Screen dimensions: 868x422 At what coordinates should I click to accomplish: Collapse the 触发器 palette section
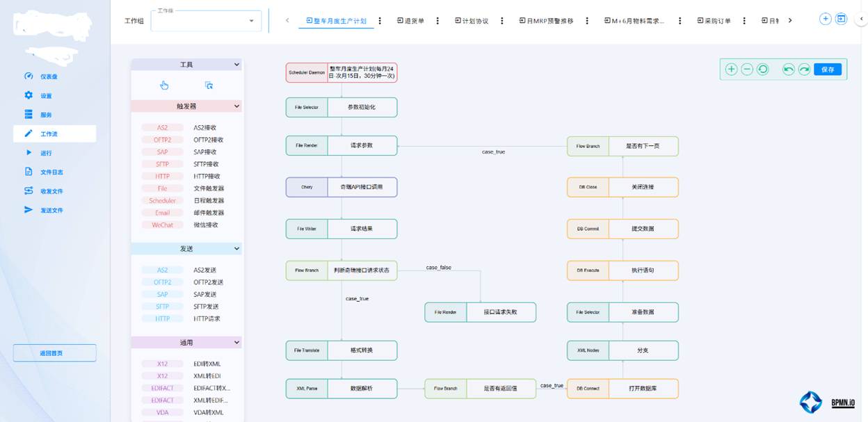tap(236, 106)
